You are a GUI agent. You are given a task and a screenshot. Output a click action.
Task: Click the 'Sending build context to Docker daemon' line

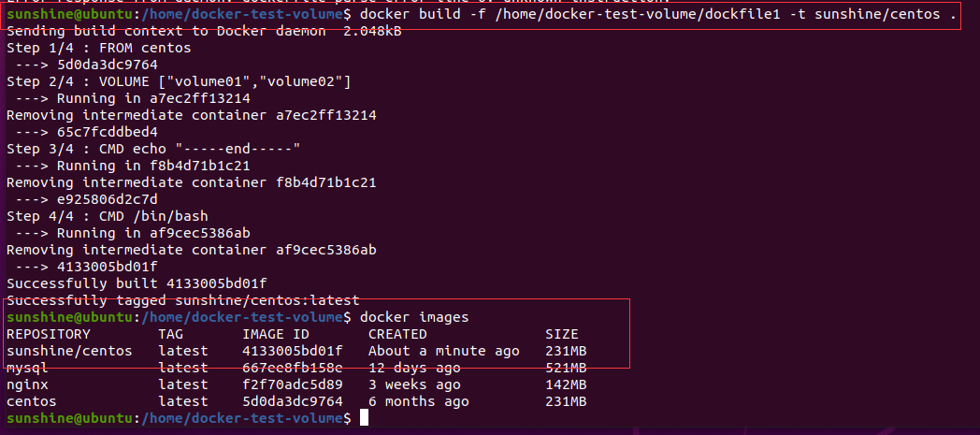[x=204, y=31]
